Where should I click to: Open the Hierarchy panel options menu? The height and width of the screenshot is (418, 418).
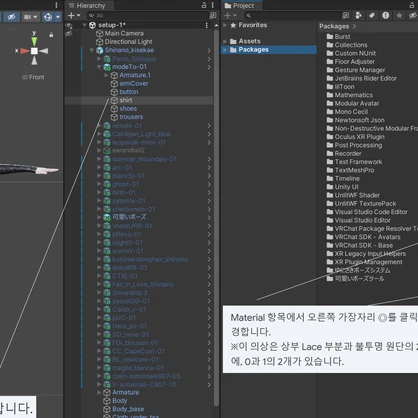click(x=213, y=5)
